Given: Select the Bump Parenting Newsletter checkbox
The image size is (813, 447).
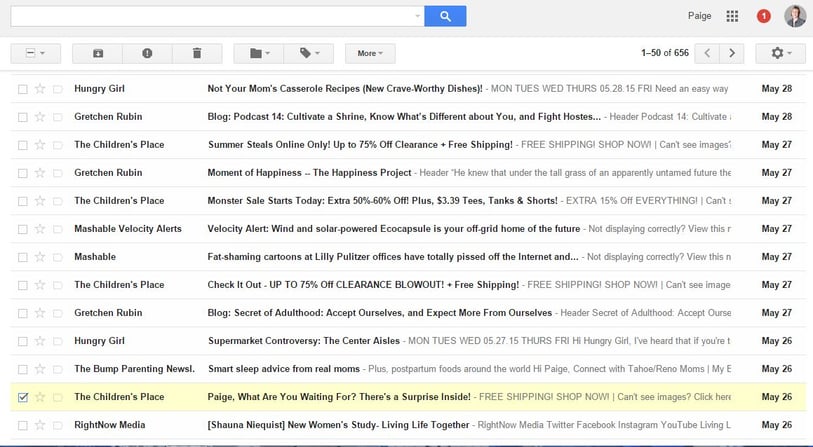Looking at the screenshot, I should (23, 369).
